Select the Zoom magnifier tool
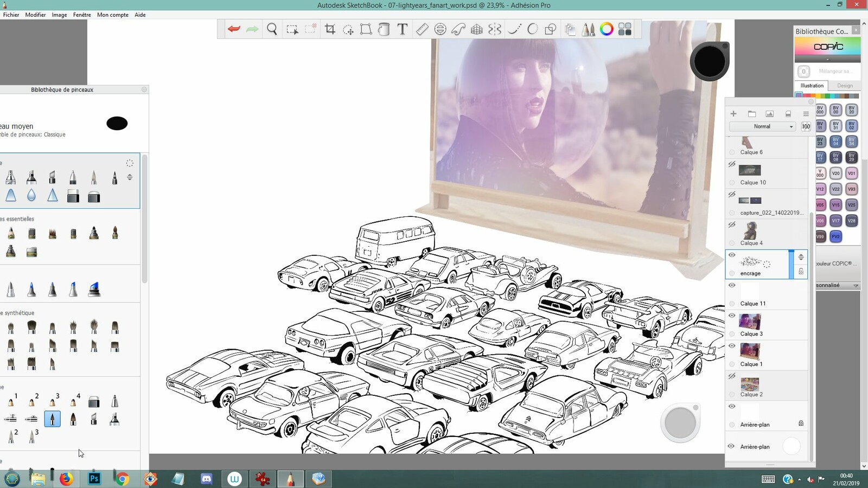Image resolution: width=868 pixels, height=488 pixels. [272, 29]
